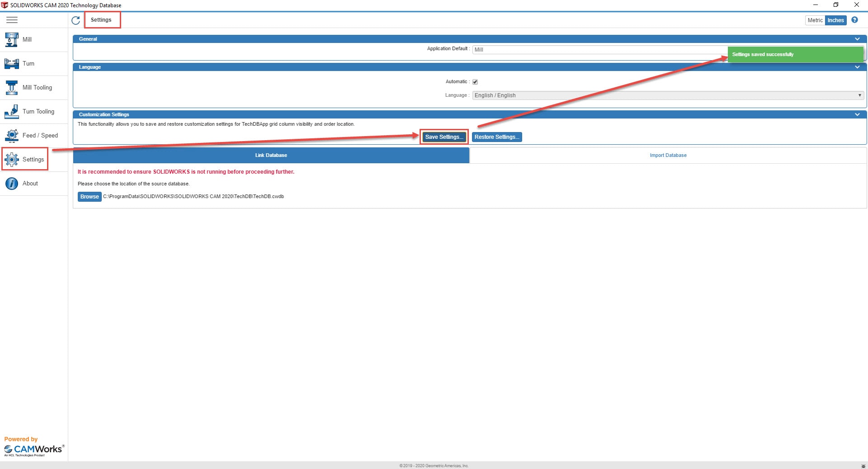This screenshot has height=469, width=868.
Task: Click the CAMWorks logo
Action: point(34,450)
